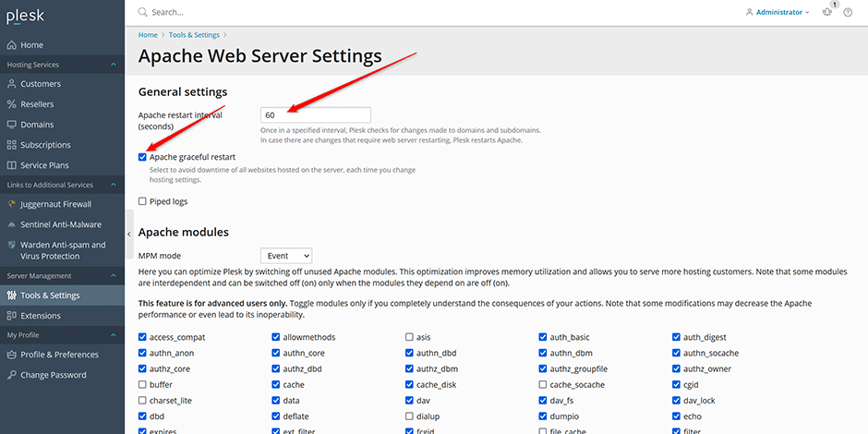Toggle the asis module checkbox
868x434 pixels.
pyautogui.click(x=409, y=337)
